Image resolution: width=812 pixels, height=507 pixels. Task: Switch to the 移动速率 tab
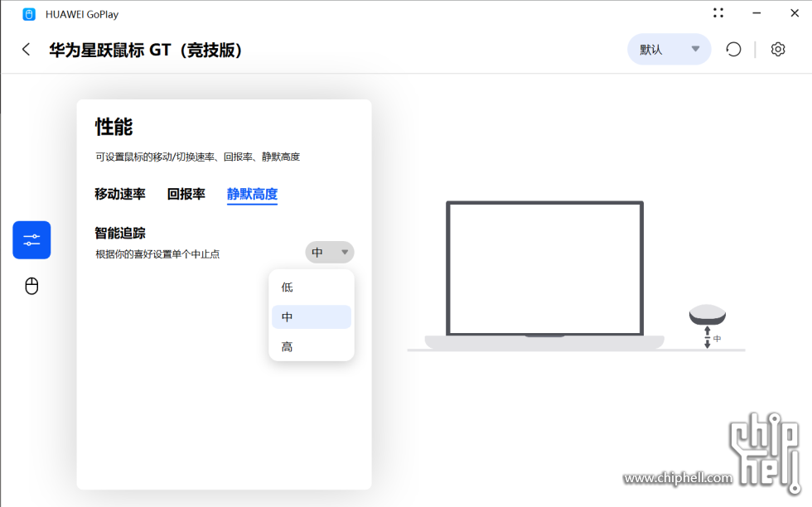click(x=120, y=194)
